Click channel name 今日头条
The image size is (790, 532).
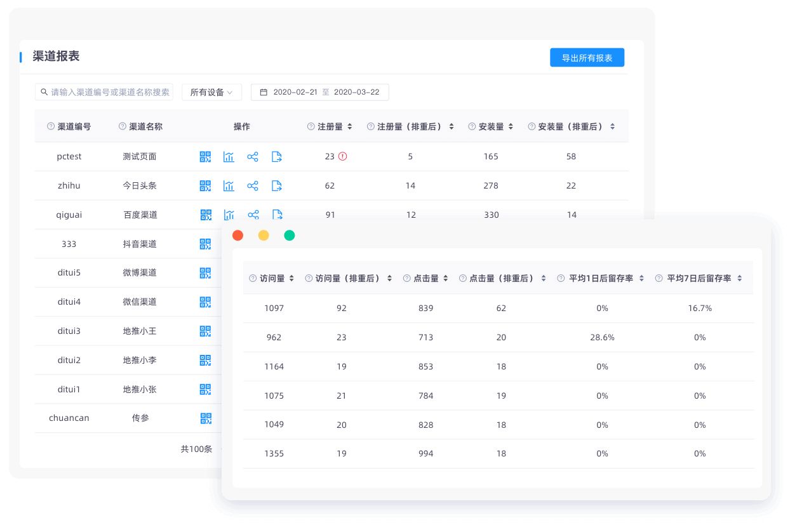click(x=140, y=185)
